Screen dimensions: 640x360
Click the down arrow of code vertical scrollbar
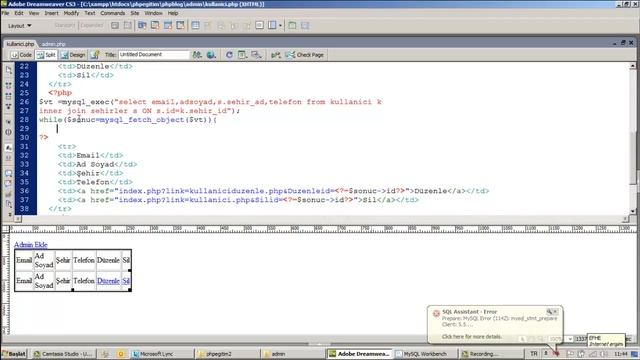tap(633, 211)
